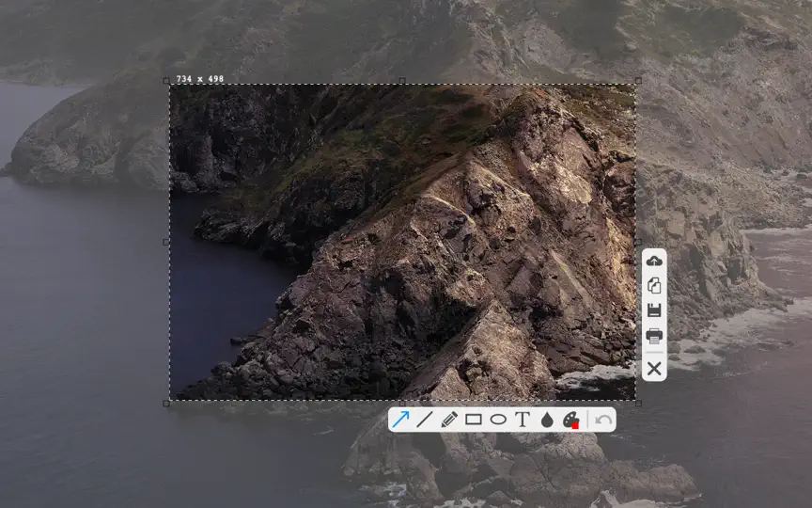The width and height of the screenshot is (812, 508).
Task: Pick the Ellipse shape tool
Action: click(x=498, y=420)
